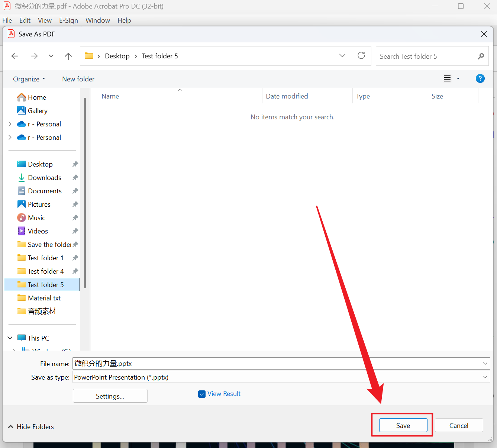Viewport: 497px width, 448px height.
Task: Uncheck the View Result checkbox
Action: [x=202, y=394]
